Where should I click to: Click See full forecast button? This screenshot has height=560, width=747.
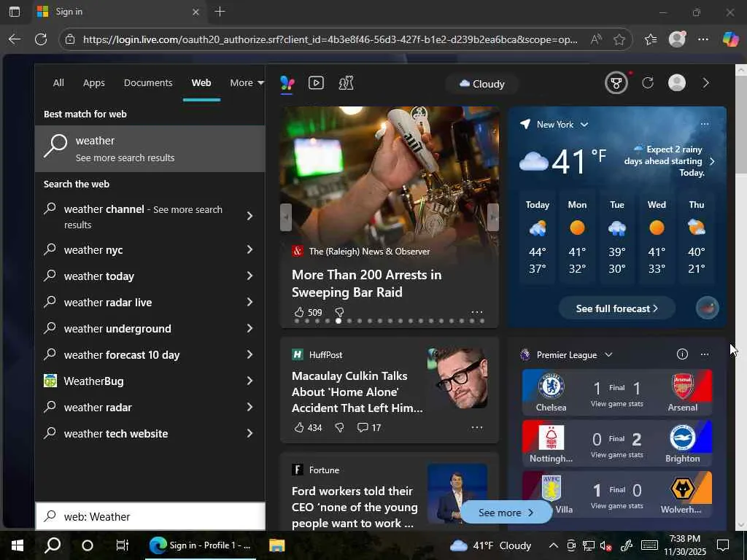point(616,308)
